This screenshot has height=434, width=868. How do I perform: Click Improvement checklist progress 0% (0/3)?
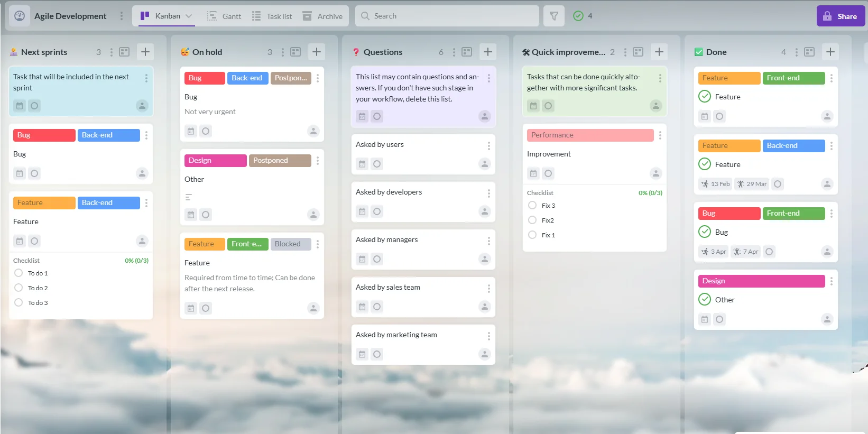(x=650, y=193)
